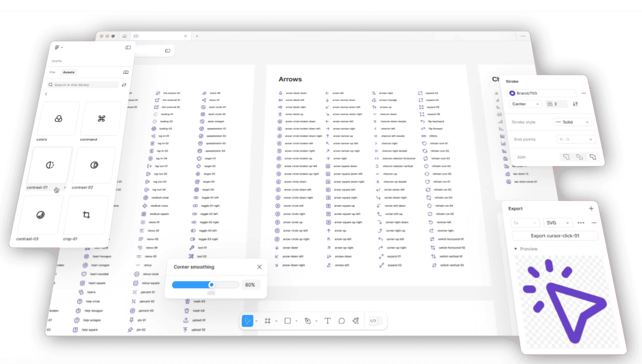Open the home tab icon in title bar
This screenshot has width=642, height=364.
124,36
